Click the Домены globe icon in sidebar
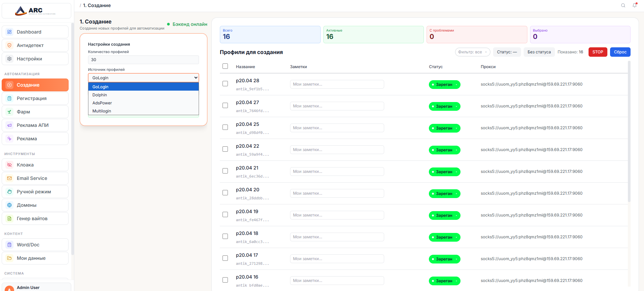This screenshot has height=291, width=644. (x=9, y=205)
